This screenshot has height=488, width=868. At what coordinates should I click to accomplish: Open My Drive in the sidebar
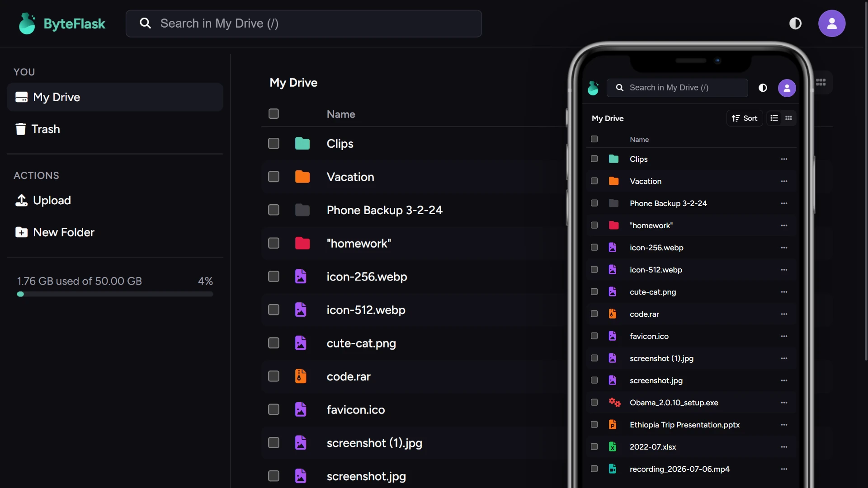click(115, 97)
